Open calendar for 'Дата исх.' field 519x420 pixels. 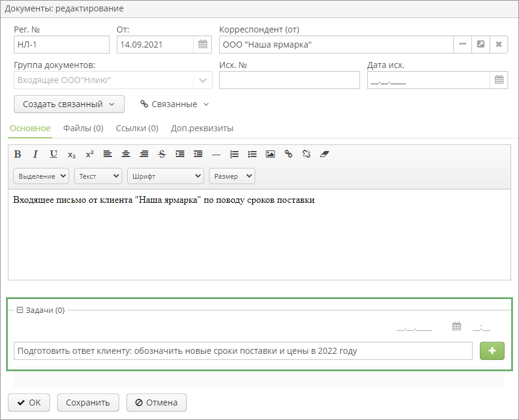click(x=499, y=79)
